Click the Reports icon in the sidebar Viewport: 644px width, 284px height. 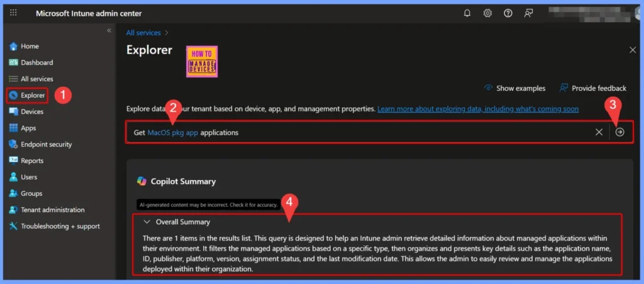point(14,161)
